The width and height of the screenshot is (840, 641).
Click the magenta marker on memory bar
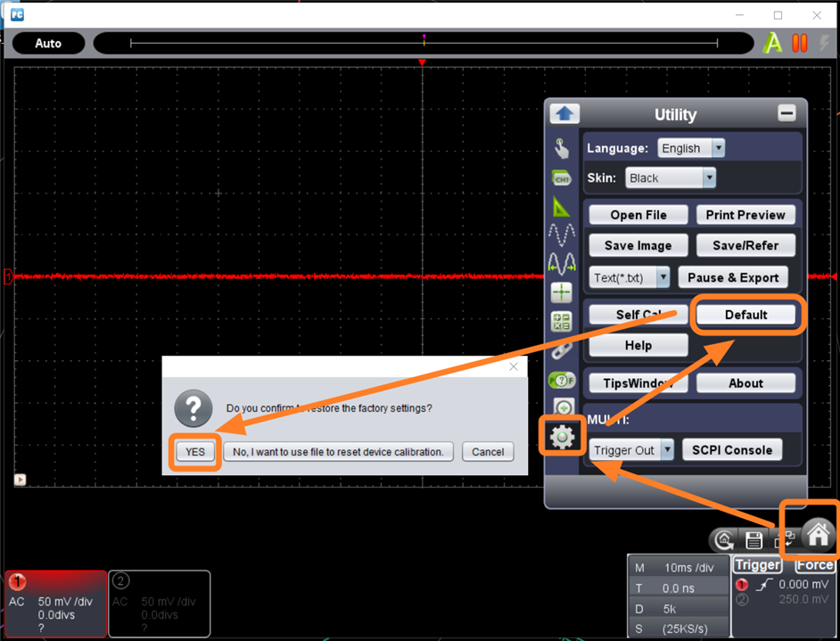(x=424, y=38)
